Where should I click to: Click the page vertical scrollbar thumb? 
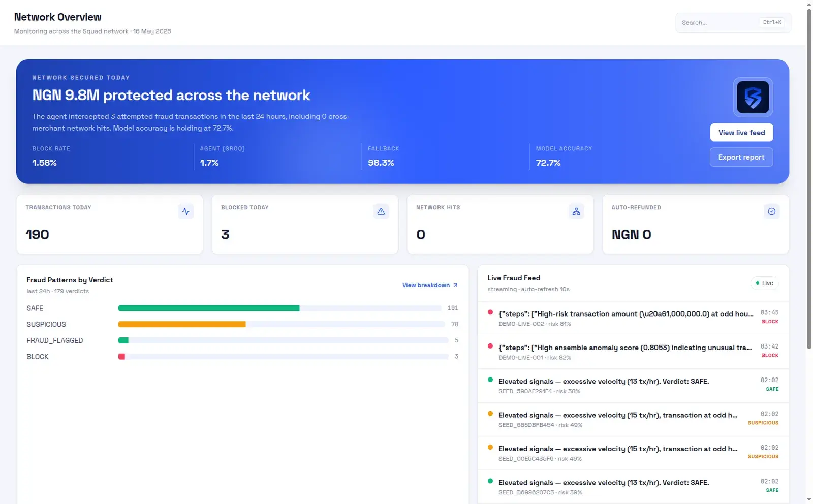(x=809, y=178)
